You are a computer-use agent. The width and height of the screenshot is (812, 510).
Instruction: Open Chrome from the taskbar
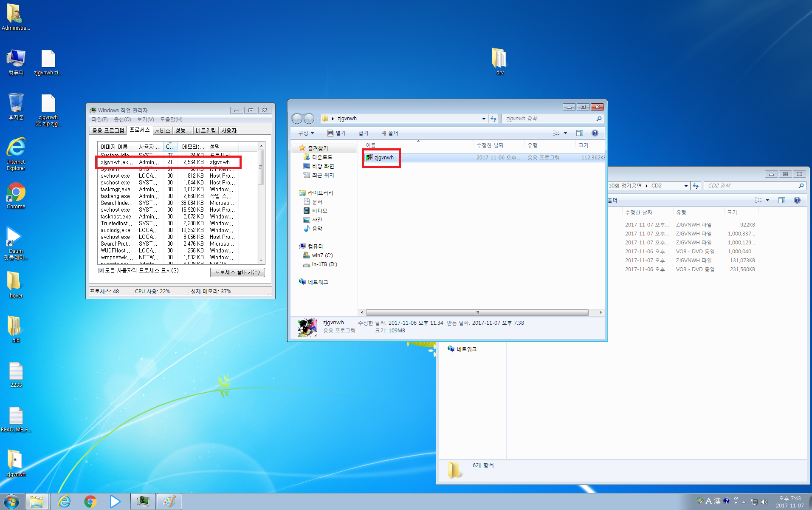coord(90,501)
